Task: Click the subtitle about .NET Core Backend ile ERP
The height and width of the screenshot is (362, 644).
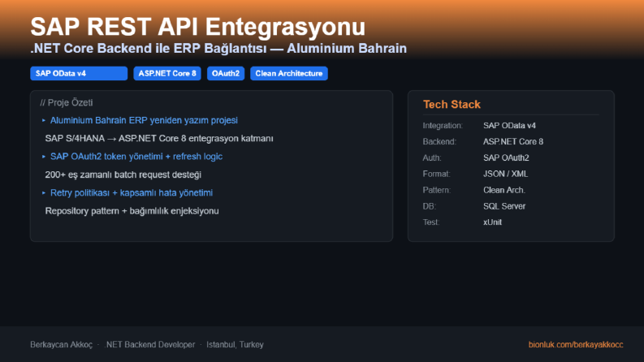Action: click(x=218, y=49)
